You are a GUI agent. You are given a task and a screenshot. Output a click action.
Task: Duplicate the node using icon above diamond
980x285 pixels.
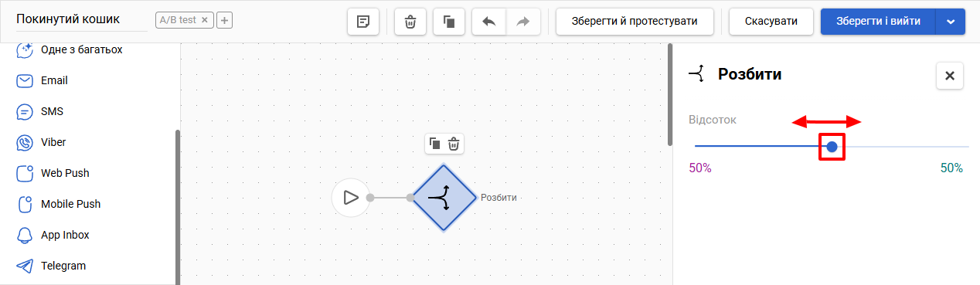pyautogui.click(x=435, y=144)
